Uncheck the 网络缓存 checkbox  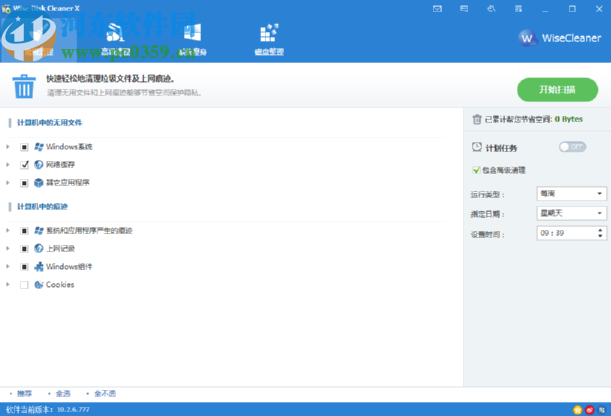[x=24, y=165]
